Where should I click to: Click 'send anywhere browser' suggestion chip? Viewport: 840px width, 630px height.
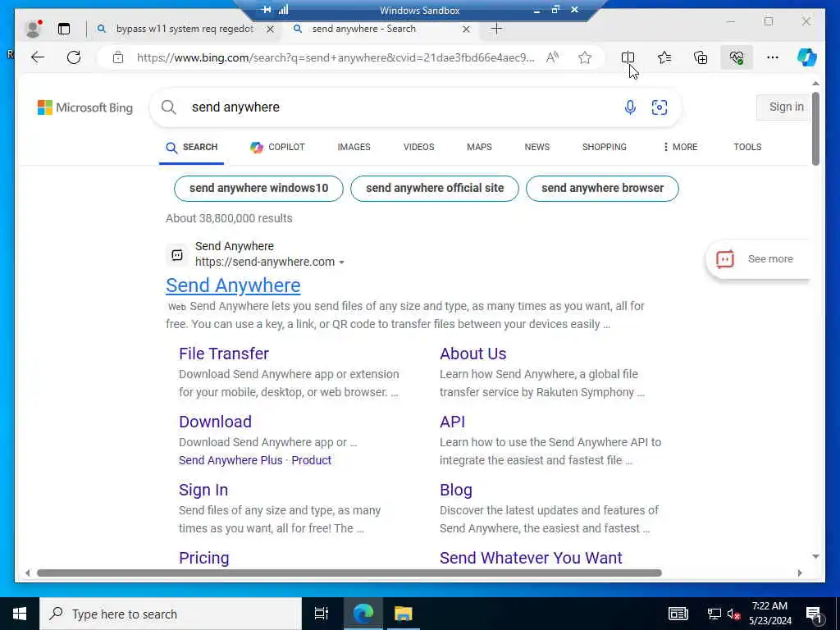[x=602, y=189]
